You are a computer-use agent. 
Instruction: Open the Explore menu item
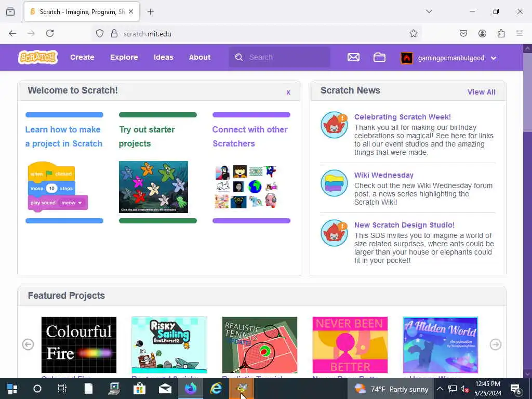pos(124,57)
